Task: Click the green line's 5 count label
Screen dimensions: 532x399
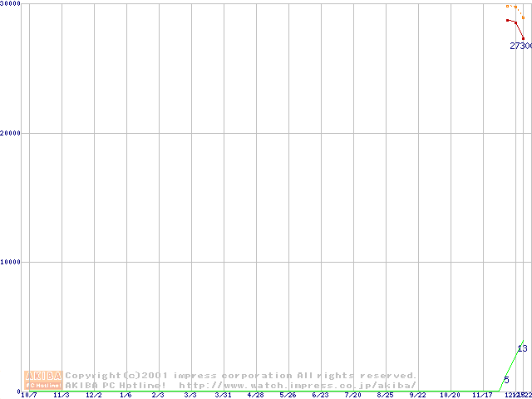Action: click(506, 380)
